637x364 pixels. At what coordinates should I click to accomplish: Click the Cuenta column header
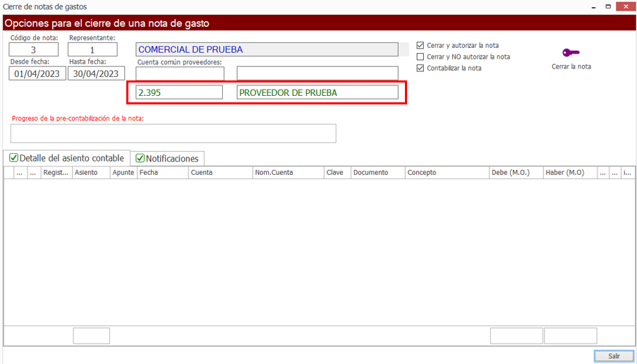click(x=220, y=173)
